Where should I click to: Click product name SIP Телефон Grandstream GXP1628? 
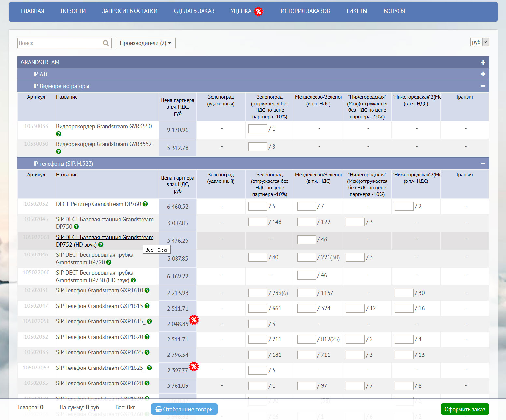coord(99,383)
